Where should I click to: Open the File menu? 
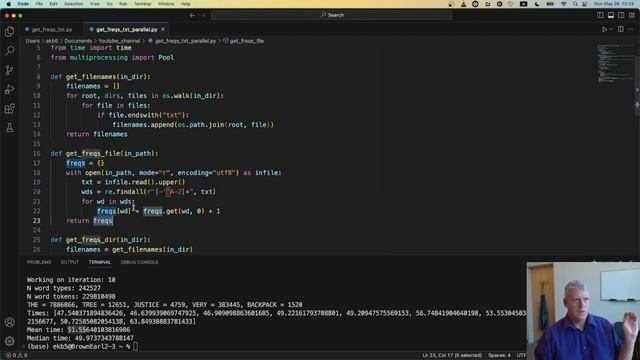pos(39,4)
